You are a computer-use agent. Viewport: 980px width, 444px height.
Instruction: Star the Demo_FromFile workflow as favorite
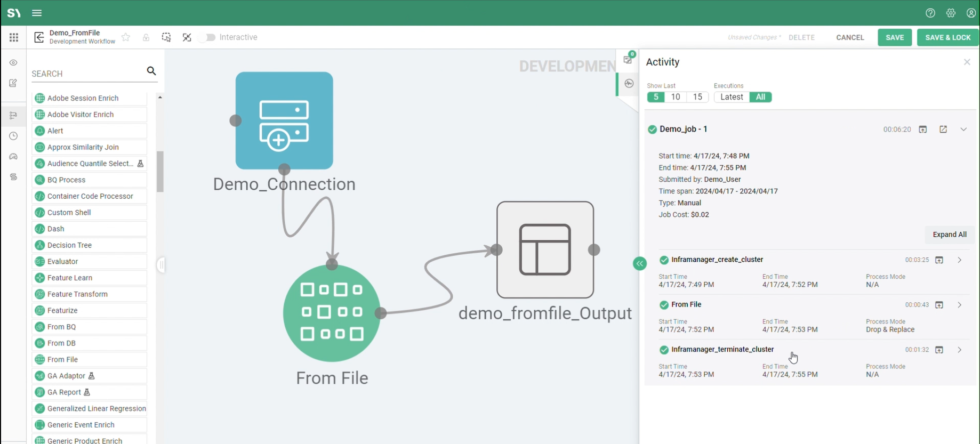click(126, 37)
